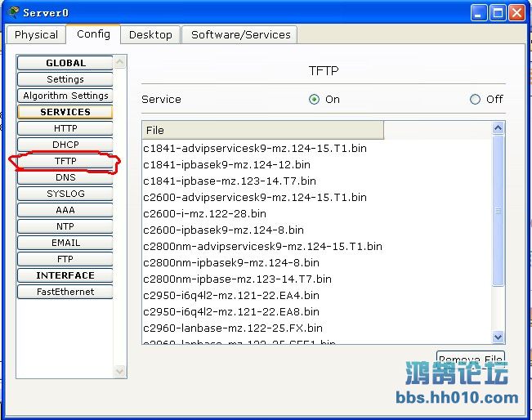Open Algorithm Settings
The image size is (532, 420).
point(65,96)
